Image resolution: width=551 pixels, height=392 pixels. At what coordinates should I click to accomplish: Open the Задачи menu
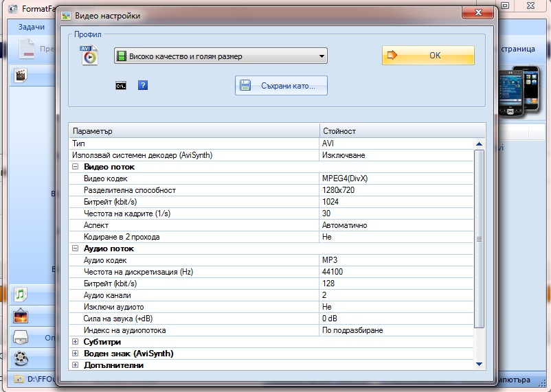pyautogui.click(x=32, y=27)
